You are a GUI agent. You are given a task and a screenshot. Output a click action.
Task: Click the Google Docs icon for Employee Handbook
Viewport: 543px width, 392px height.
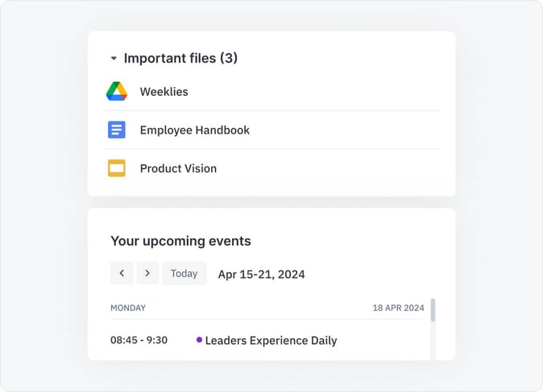(117, 130)
